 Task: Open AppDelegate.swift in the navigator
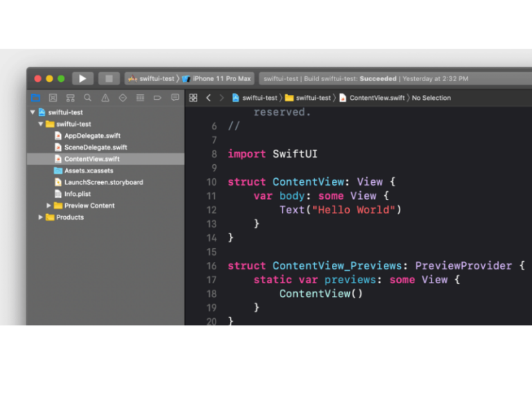(92, 136)
